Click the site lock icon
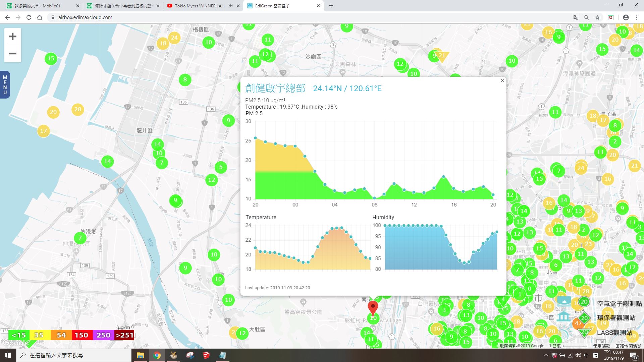The width and height of the screenshot is (644, 362). pos(53,17)
